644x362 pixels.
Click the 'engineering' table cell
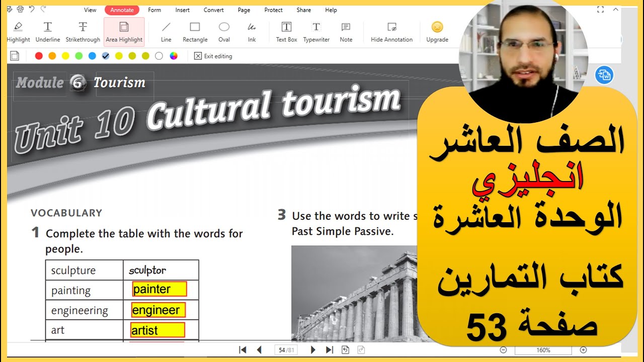(x=85, y=310)
